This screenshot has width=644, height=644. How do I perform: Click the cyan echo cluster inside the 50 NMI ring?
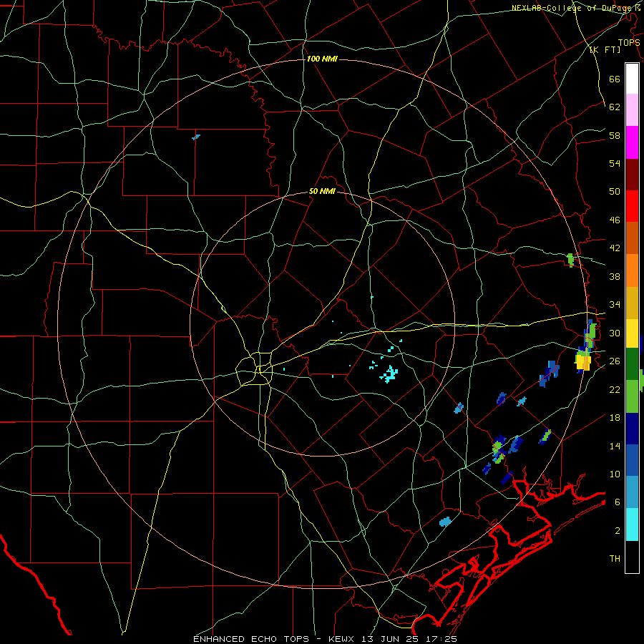[x=389, y=374]
